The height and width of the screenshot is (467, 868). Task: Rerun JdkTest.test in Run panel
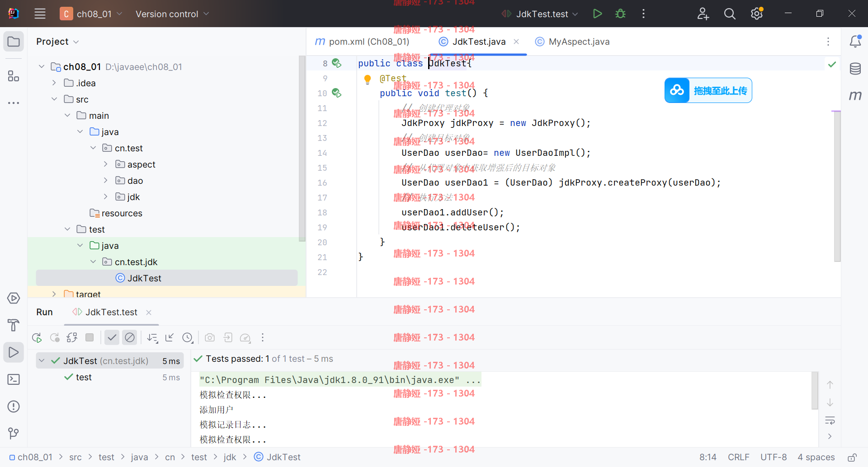click(37, 337)
